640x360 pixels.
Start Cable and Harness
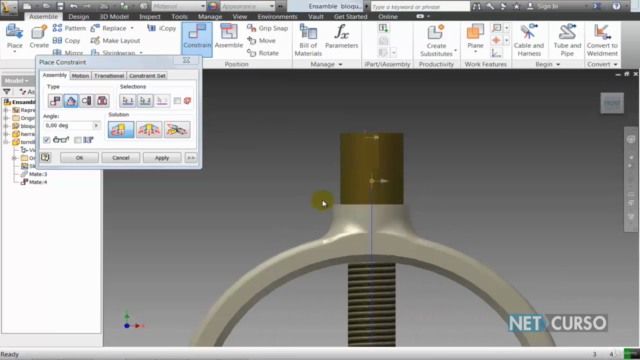529,40
